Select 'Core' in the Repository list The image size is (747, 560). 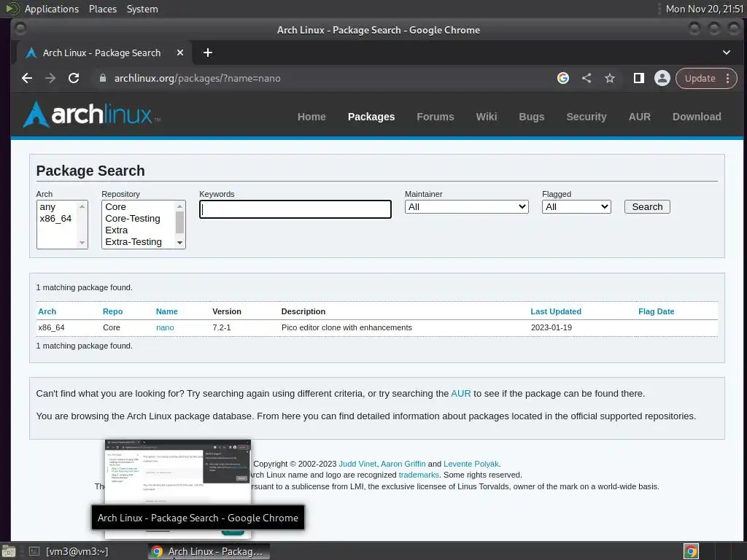[139, 206]
